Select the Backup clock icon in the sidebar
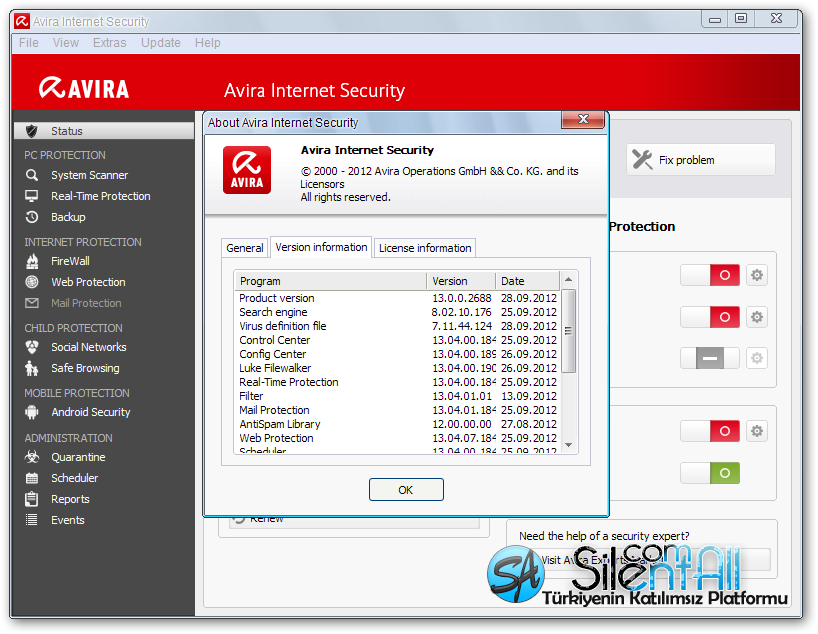Image resolution: width=818 pixels, height=634 pixels. tap(32, 217)
